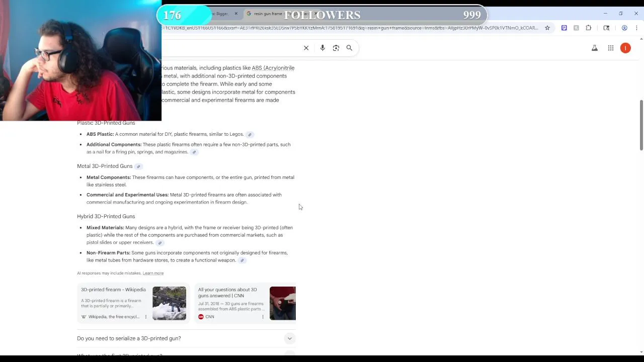Open the Chrome Extensions puzzle icon
Image resolution: width=644 pixels, height=362 pixels.
tap(589, 28)
